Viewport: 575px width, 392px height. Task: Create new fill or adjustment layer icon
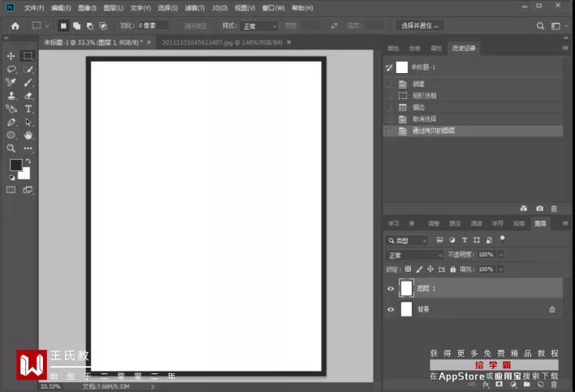[513, 385]
